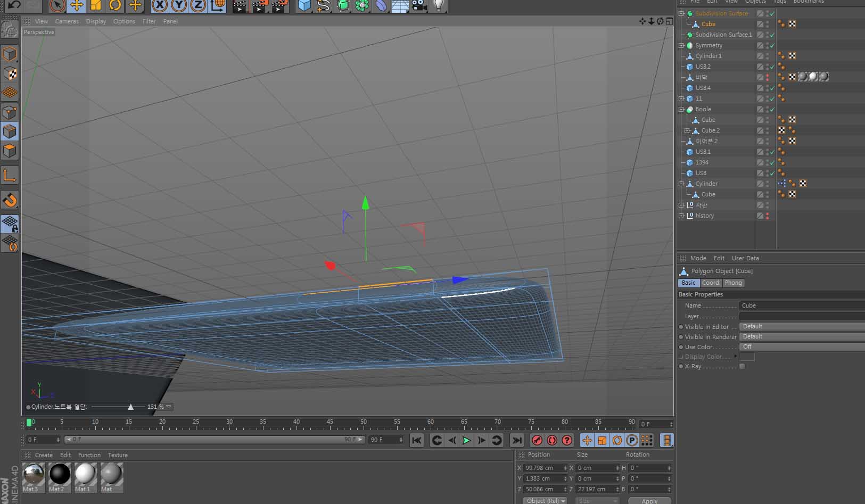Expand the Cube.2 object
The image size is (865, 504).
tap(687, 130)
